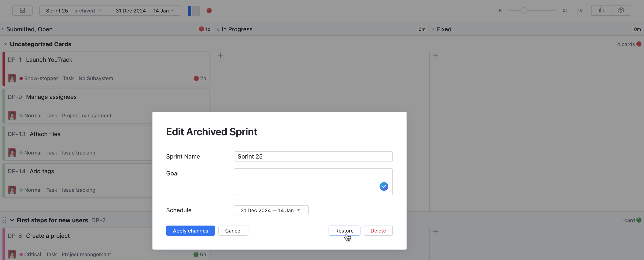This screenshot has width=644, height=260.
Task: Open the Schedule date range dropdown in the dialog
Action: click(271, 210)
